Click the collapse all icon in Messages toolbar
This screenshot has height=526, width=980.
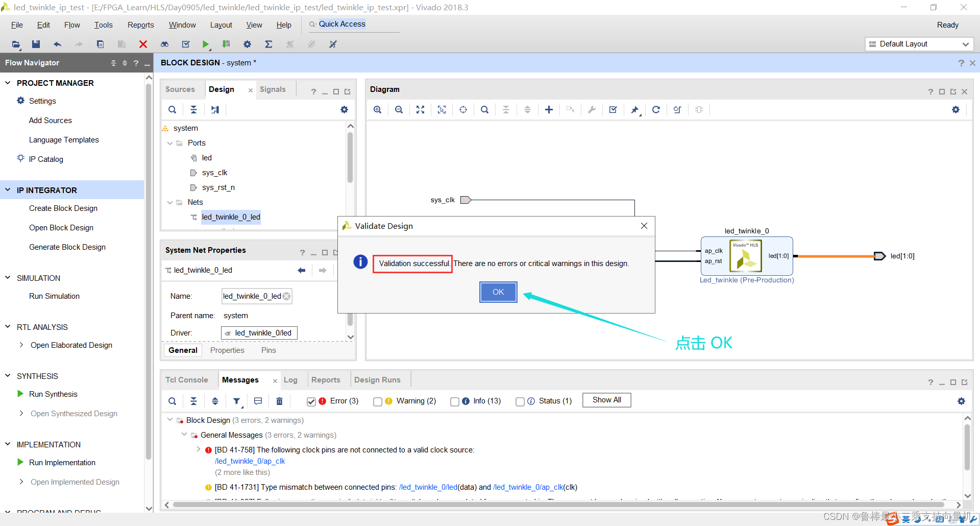click(193, 401)
